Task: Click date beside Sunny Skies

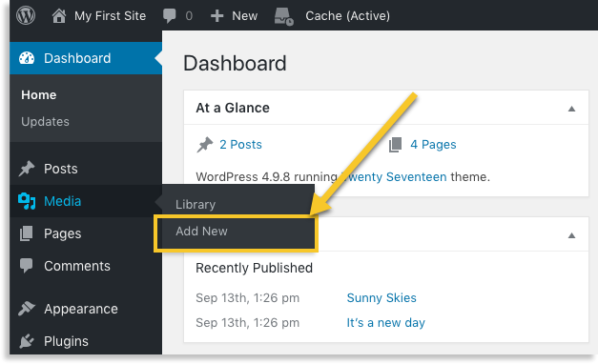Action: (248, 298)
